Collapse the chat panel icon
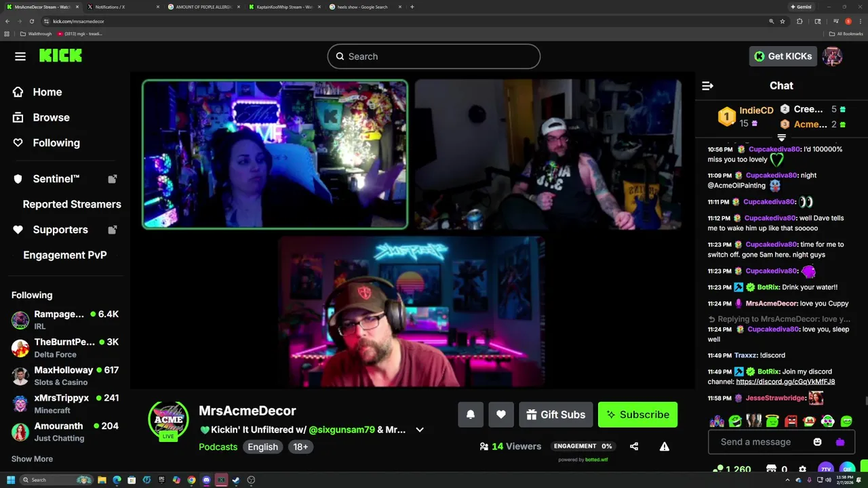Viewport: 868px width, 488px height. click(x=707, y=85)
